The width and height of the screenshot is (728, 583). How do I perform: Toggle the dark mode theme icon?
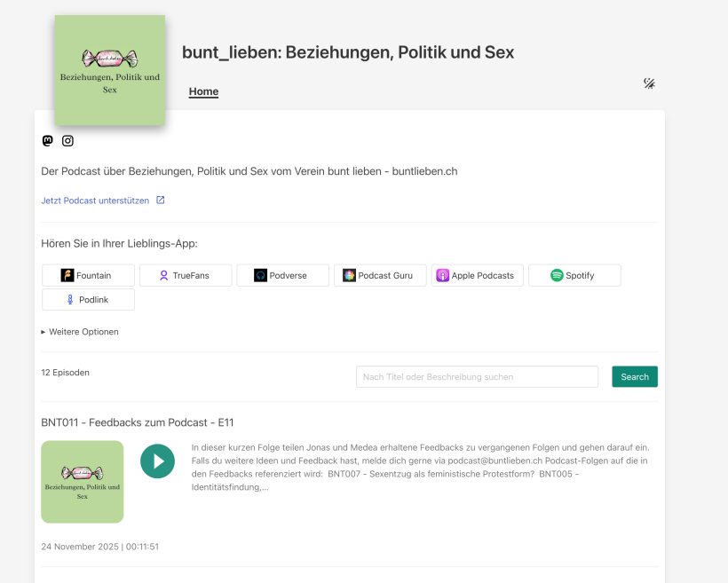click(x=649, y=83)
